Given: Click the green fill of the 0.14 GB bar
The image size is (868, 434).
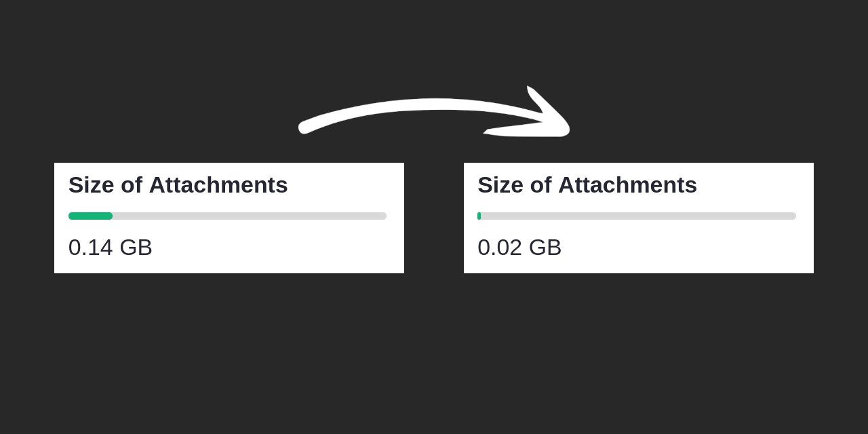Looking at the screenshot, I should (x=90, y=216).
